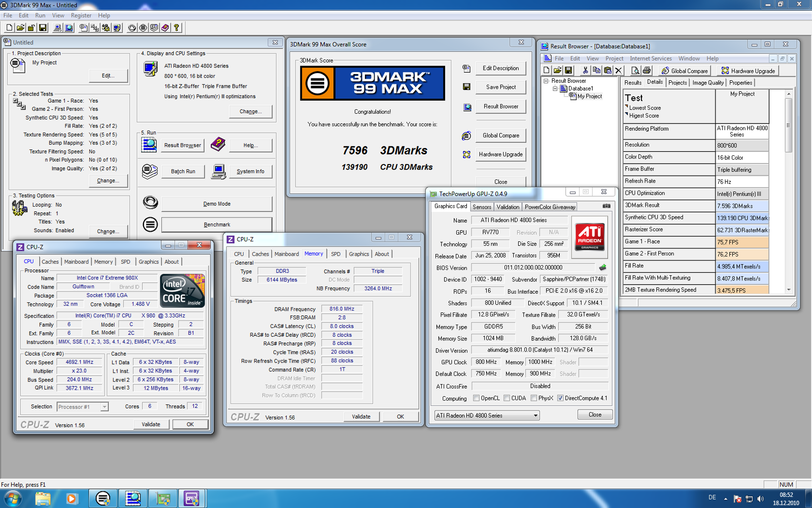Open the ATI Radeon HD 4800 Series dropdown
Viewport: 812px width, 508px height.
tap(487, 416)
